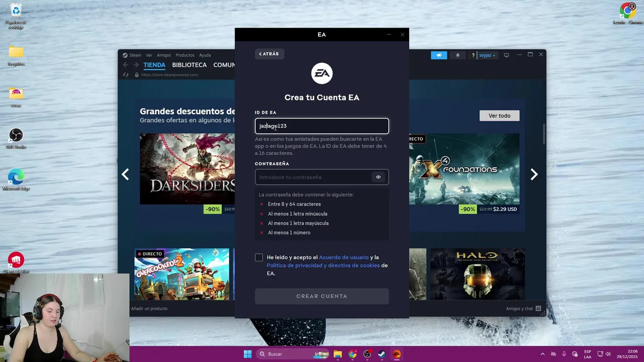This screenshot has height=362, width=644.
Task: Open OBS Studio desktop shortcut
Action: coord(16,139)
